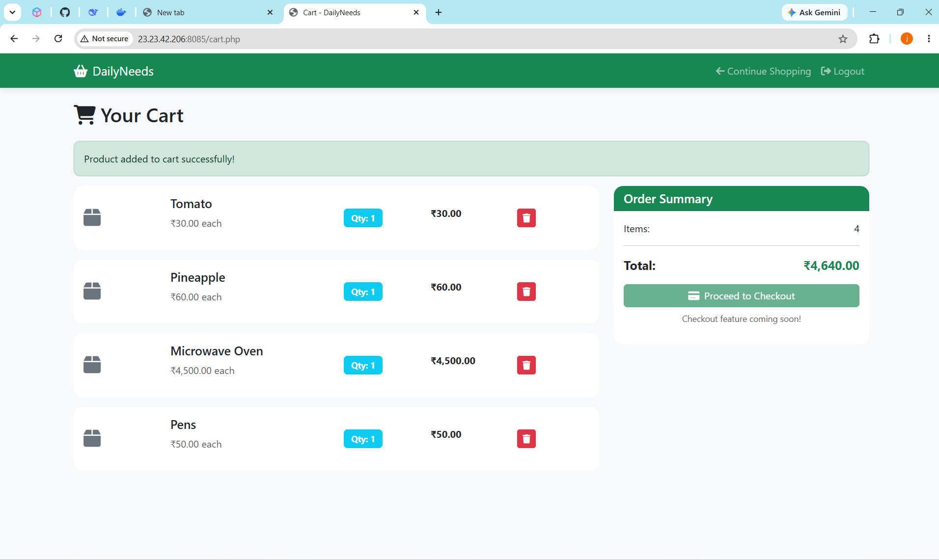Close the New tab tab
This screenshot has width=939, height=560.
(x=270, y=12)
